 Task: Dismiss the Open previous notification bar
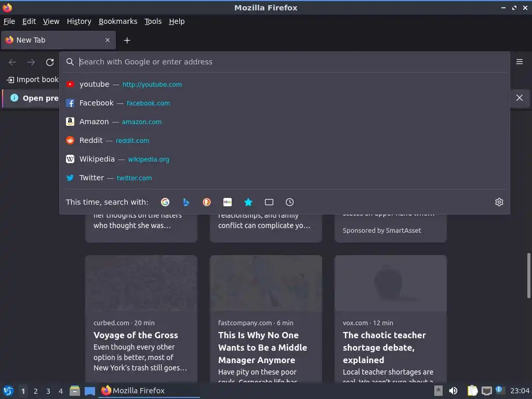(x=520, y=98)
